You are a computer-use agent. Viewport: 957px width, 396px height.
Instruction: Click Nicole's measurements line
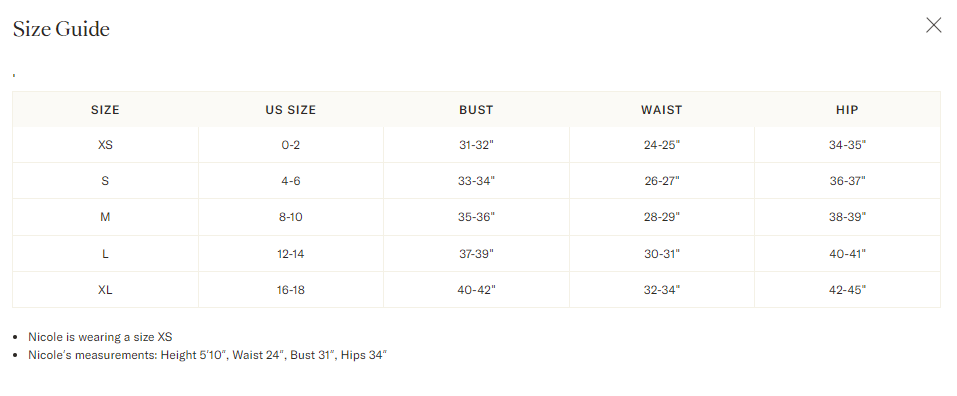point(208,355)
